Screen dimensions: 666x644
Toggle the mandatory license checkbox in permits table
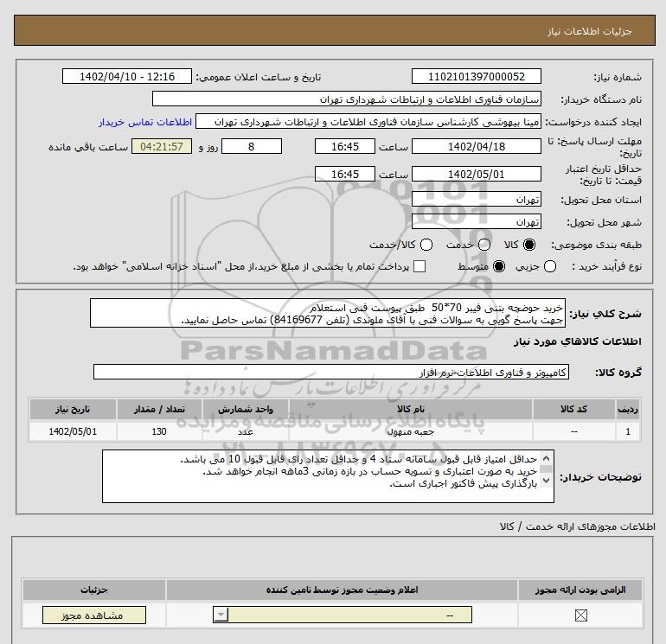pos(580,615)
